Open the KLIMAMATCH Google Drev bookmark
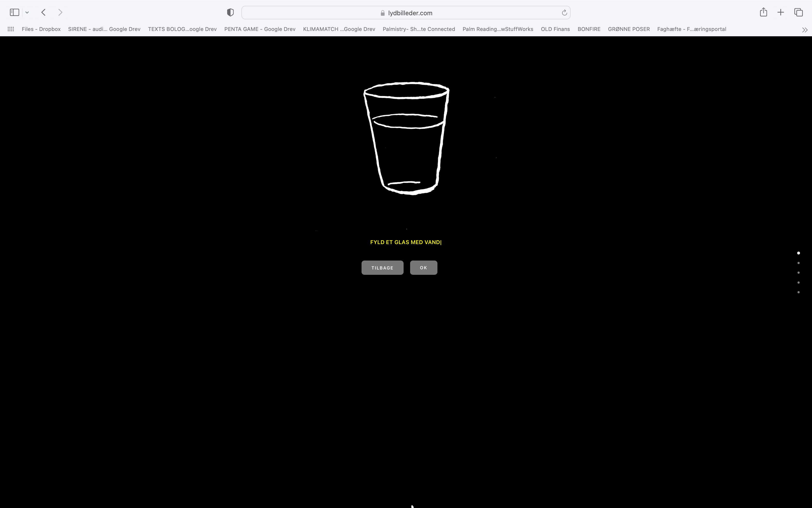812x508 pixels. 339,29
